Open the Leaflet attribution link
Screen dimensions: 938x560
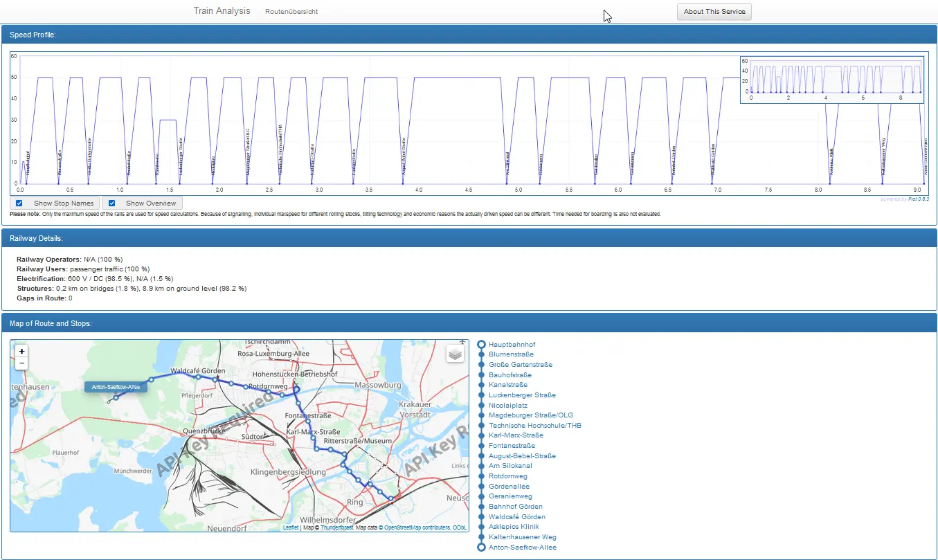pos(291,527)
